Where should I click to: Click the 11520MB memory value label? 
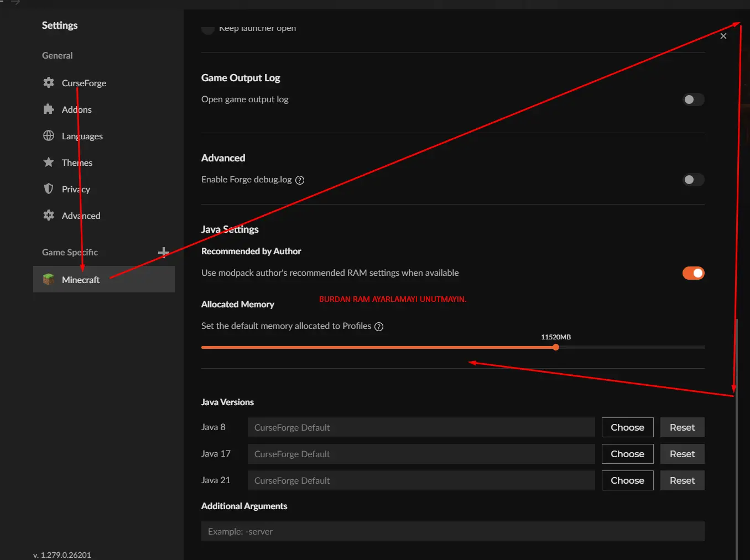tap(556, 337)
